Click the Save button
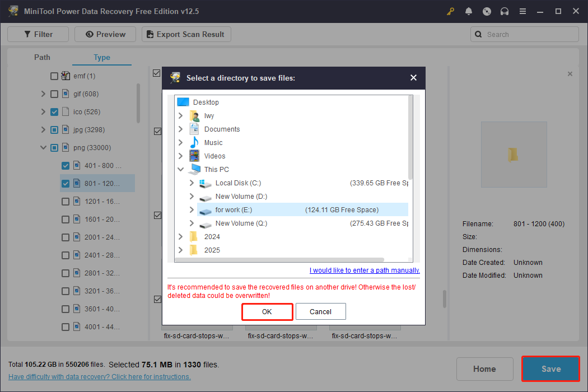This screenshot has width=588, height=392. point(551,369)
